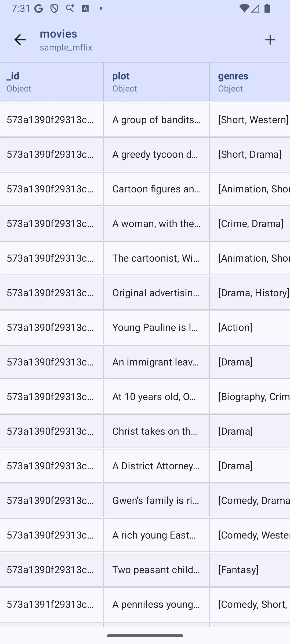The image size is (290, 644).
Task: Select the genres column header
Action: click(x=250, y=82)
